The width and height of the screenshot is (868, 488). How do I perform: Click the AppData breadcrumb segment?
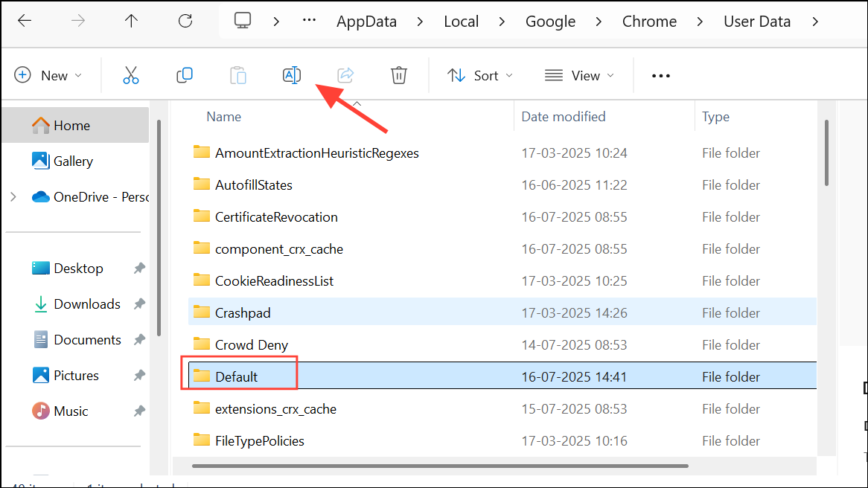coord(366,22)
